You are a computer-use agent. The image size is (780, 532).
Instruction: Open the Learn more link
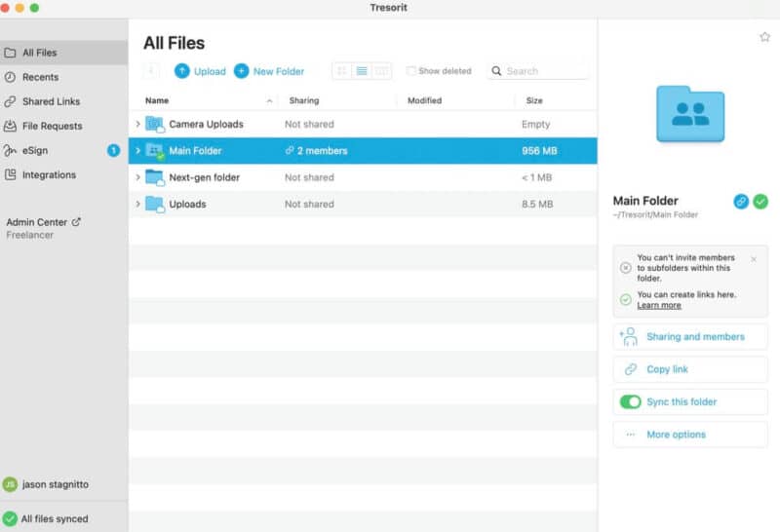point(659,305)
